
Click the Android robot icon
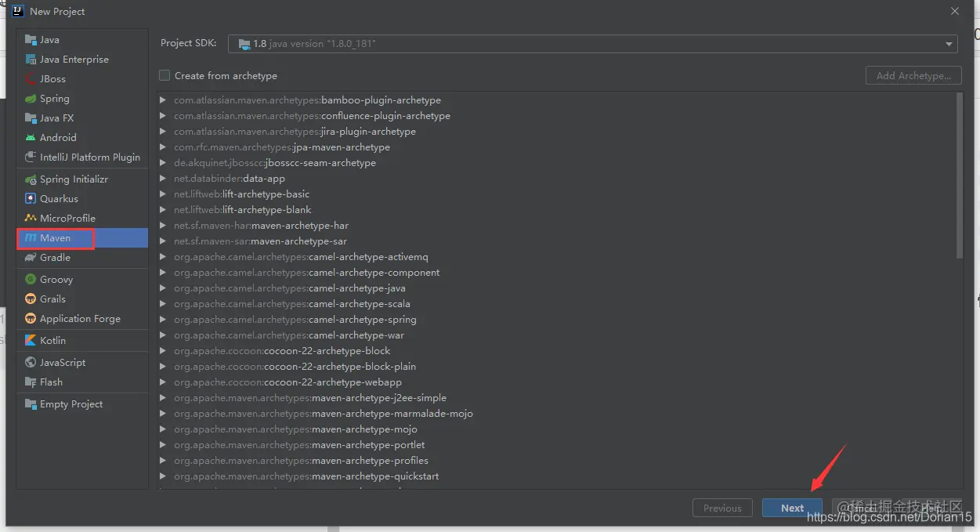pos(31,138)
